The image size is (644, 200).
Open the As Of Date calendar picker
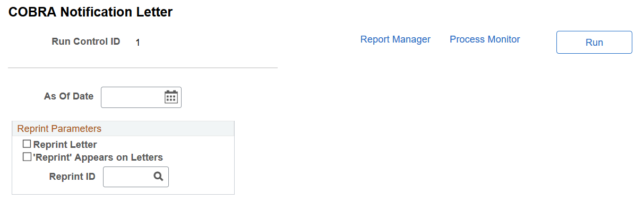click(x=171, y=97)
